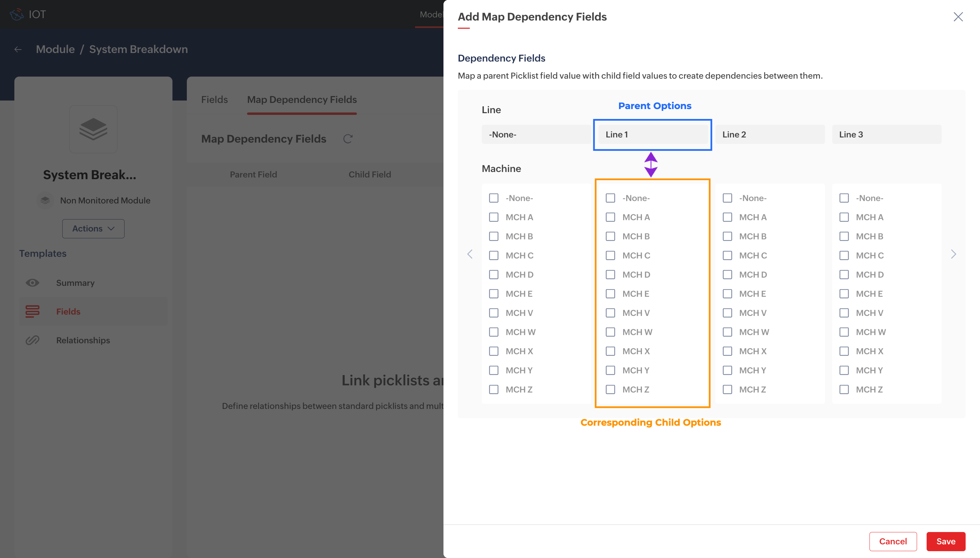Click the Cancel button

point(893,541)
